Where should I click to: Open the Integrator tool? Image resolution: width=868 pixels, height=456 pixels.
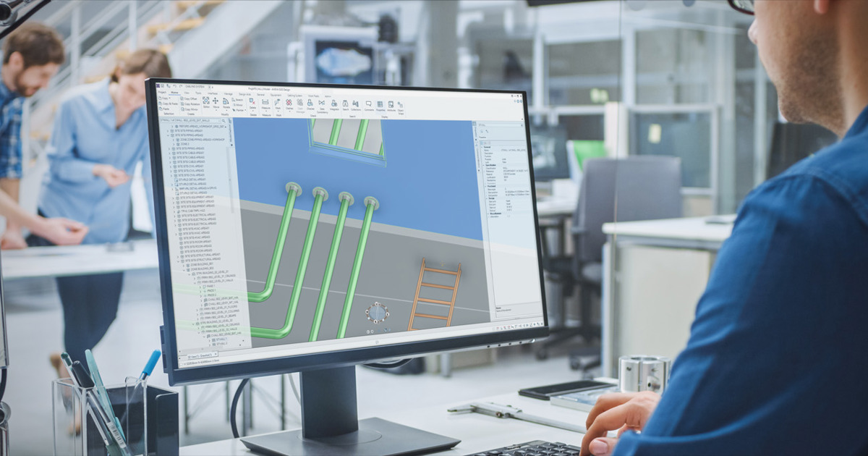(334, 106)
